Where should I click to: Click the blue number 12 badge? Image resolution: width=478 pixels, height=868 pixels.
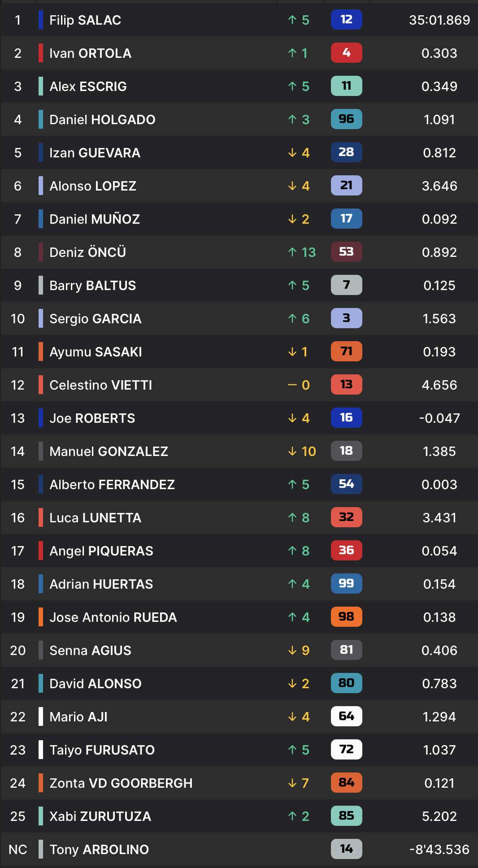[346, 20]
